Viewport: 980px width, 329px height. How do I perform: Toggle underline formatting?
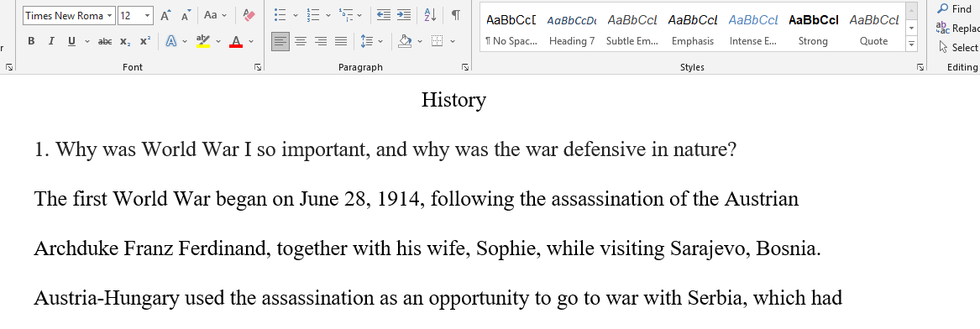coord(71,41)
